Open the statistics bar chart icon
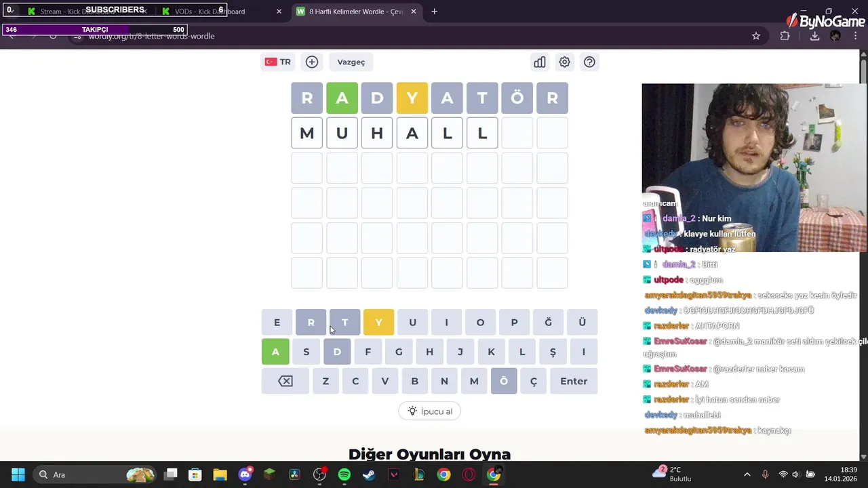This screenshot has height=488, width=868. click(540, 62)
